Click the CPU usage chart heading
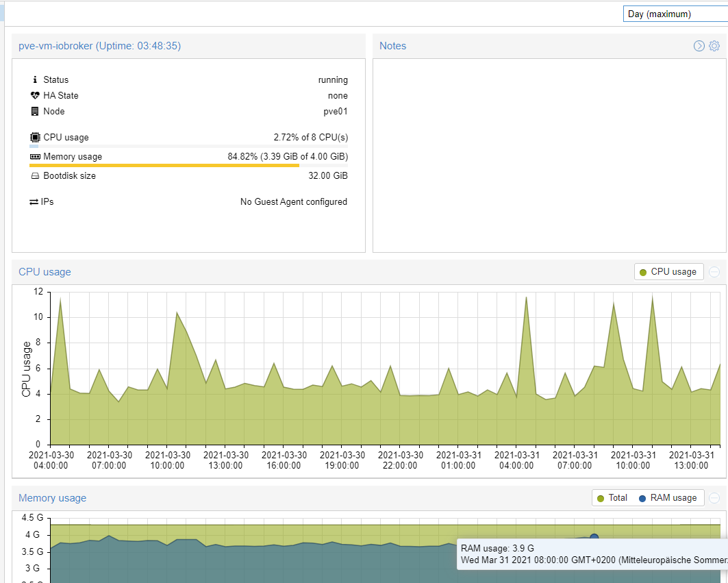 pyautogui.click(x=45, y=272)
